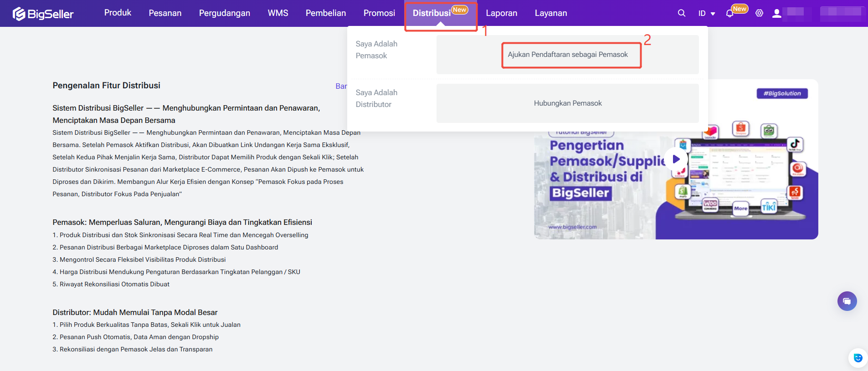Open the notification bell
Screen dimensions: 868x371
729,14
